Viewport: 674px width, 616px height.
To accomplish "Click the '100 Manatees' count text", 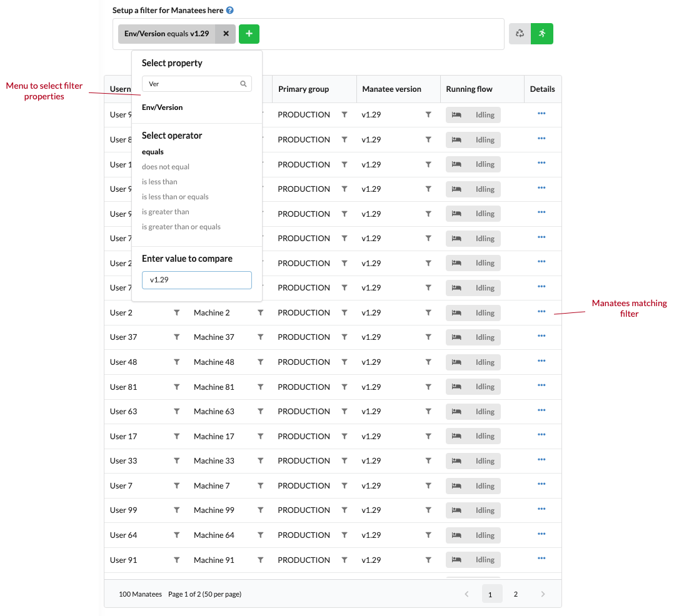I will pyautogui.click(x=140, y=594).
